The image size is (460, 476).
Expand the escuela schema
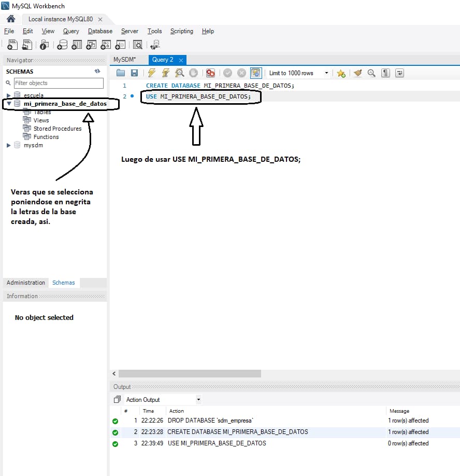pos(8,95)
